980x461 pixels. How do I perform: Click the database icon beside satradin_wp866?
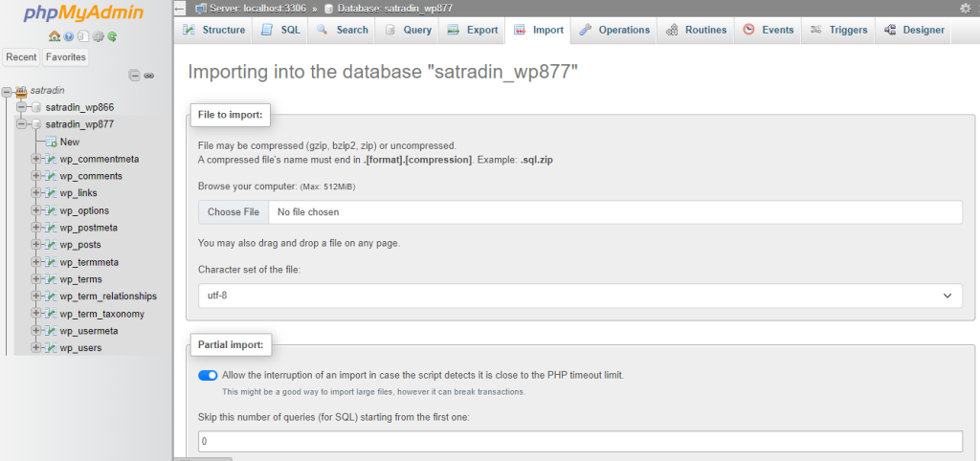tap(36, 107)
